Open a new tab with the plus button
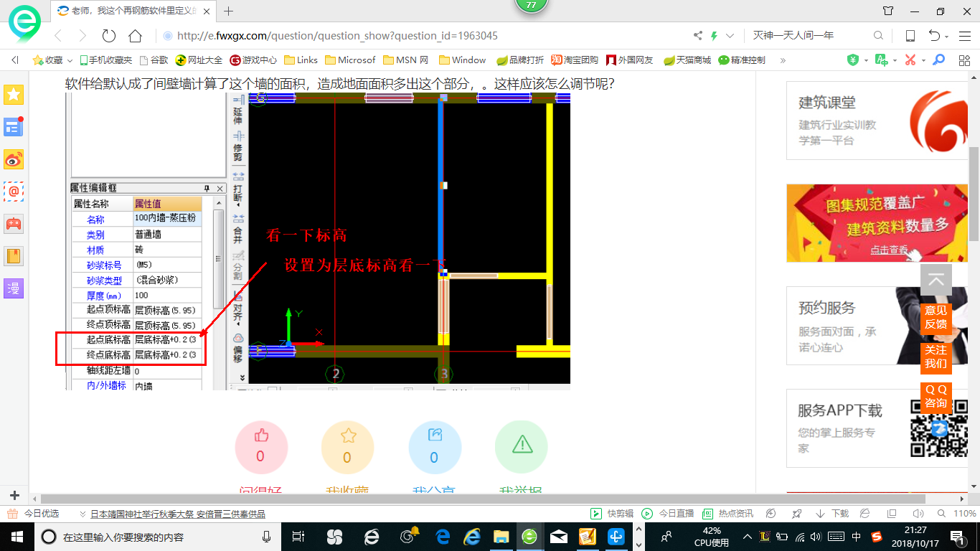This screenshot has width=980, height=551. 229,11
